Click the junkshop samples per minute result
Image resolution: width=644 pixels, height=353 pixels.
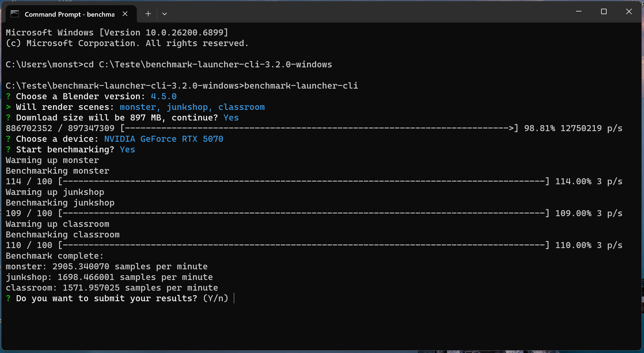point(109,277)
